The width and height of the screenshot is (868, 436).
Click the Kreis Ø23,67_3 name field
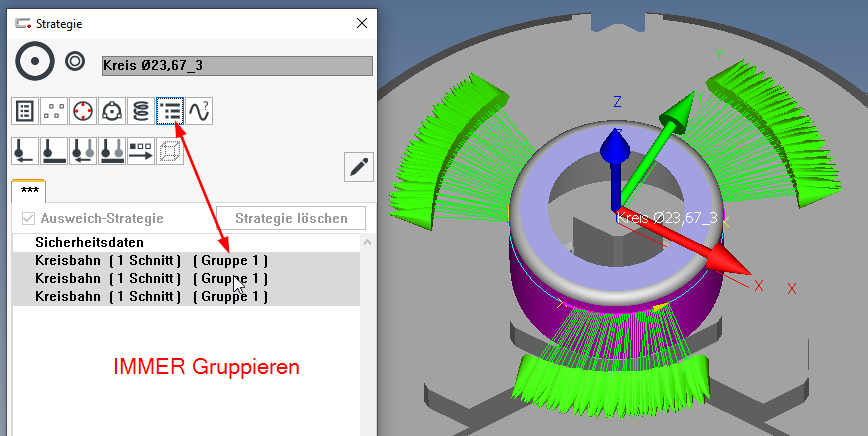pos(236,66)
